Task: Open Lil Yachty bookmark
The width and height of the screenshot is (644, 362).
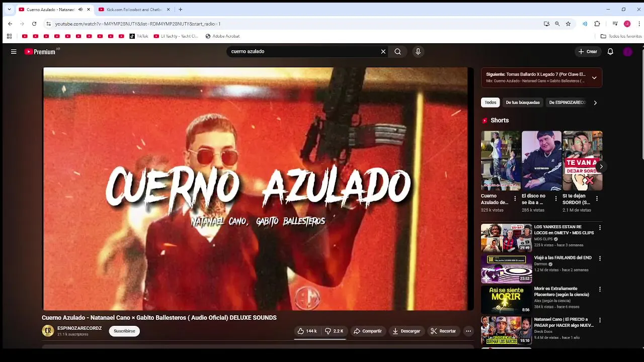Action: (x=176, y=36)
